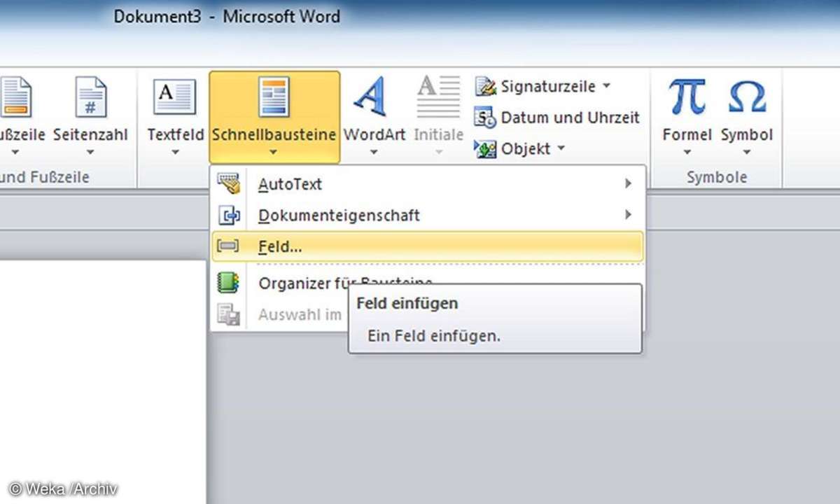
Task: Click the Objekt label text
Action: (x=526, y=148)
